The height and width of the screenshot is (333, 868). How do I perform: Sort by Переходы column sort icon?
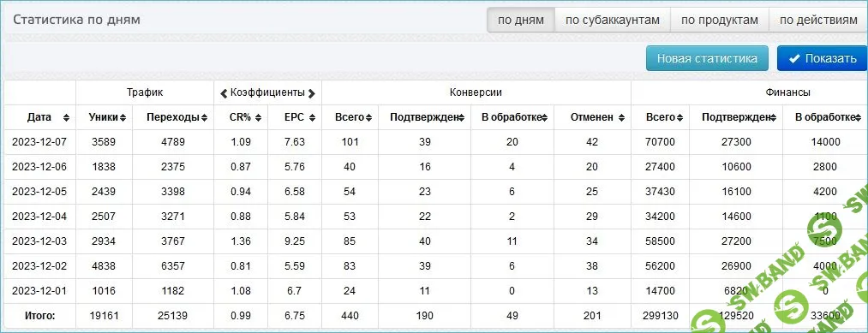(x=204, y=117)
